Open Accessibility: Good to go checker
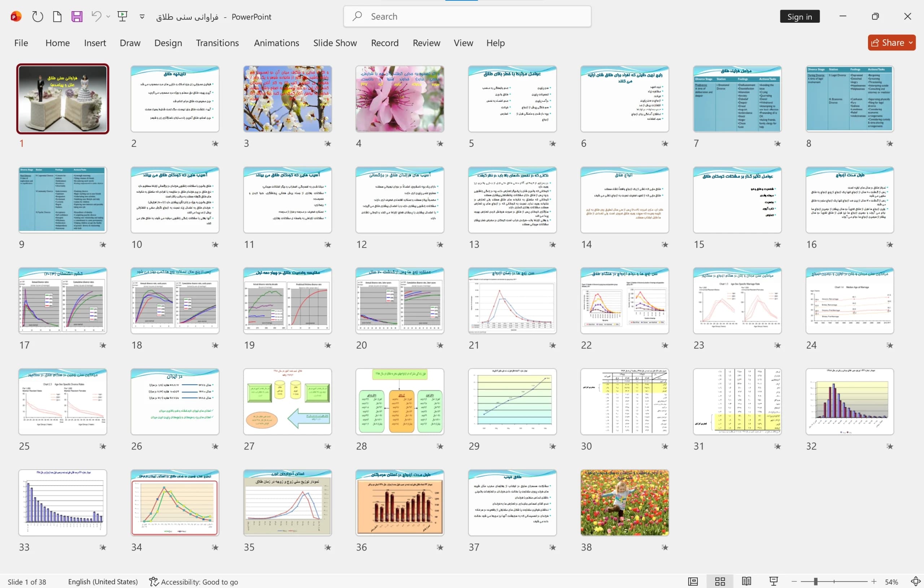This screenshot has width=924, height=588. point(193,582)
